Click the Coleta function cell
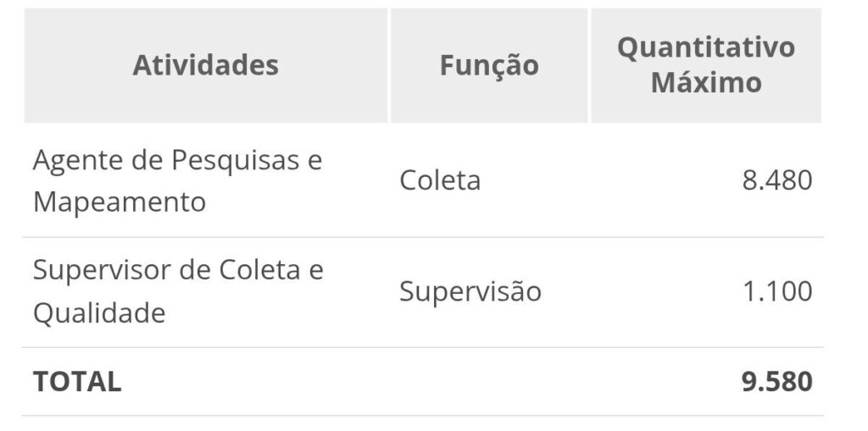Image resolution: width=868 pixels, height=431 pixels. 440,180
